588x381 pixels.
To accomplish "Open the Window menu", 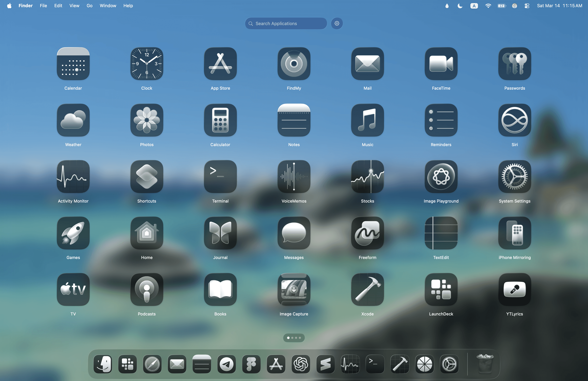I will pos(108,6).
